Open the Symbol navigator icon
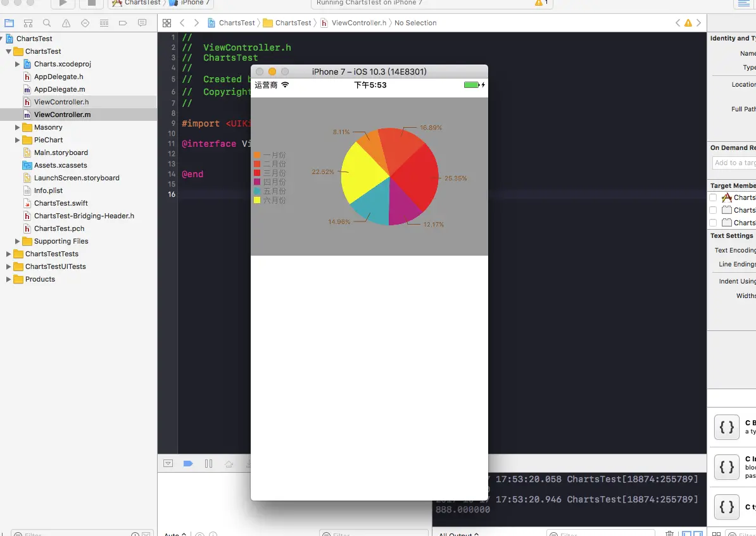 pyautogui.click(x=28, y=23)
